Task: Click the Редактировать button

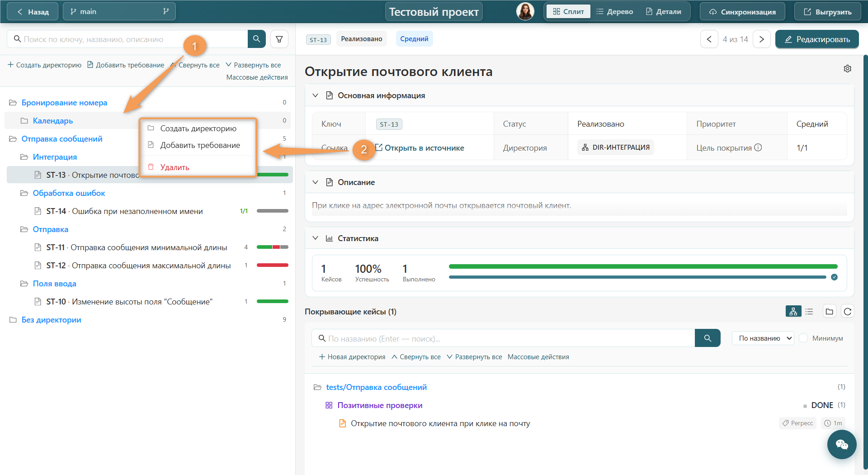Action: tap(817, 39)
